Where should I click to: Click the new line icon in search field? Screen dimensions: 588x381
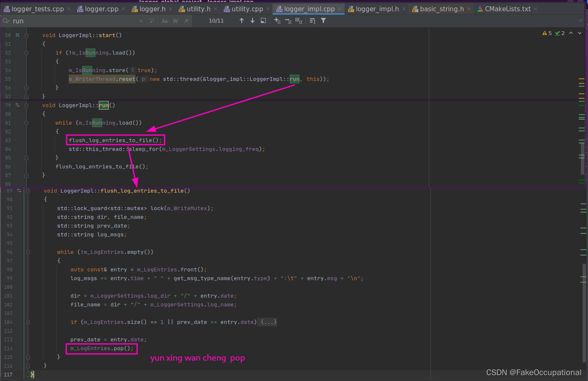pyautogui.click(x=152, y=21)
